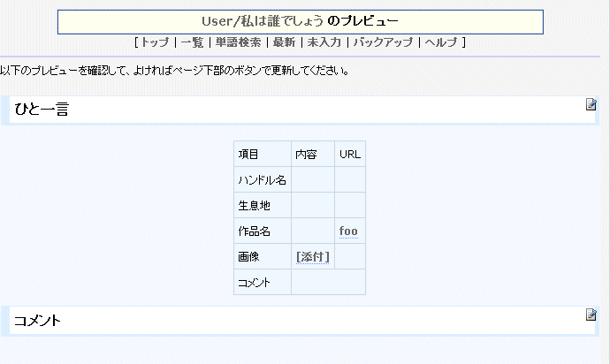
Task: Click the edit icon beside ひと一言 heading
Action: (x=591, y=105)
